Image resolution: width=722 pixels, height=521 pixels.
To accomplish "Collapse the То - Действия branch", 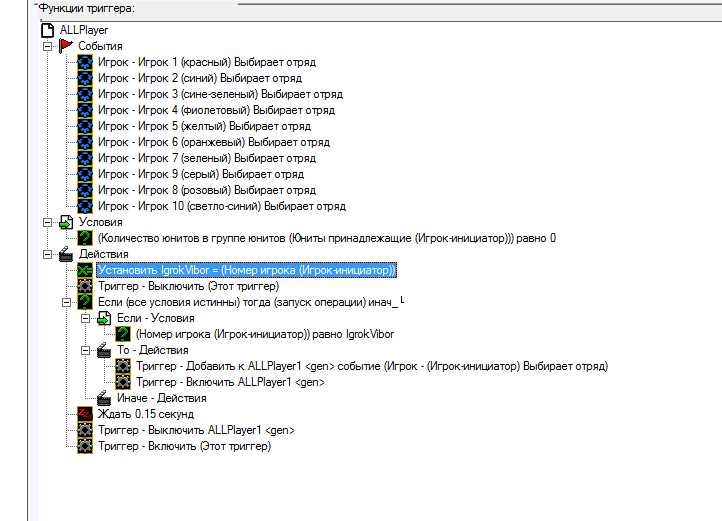I will click(x=86, y=351).
